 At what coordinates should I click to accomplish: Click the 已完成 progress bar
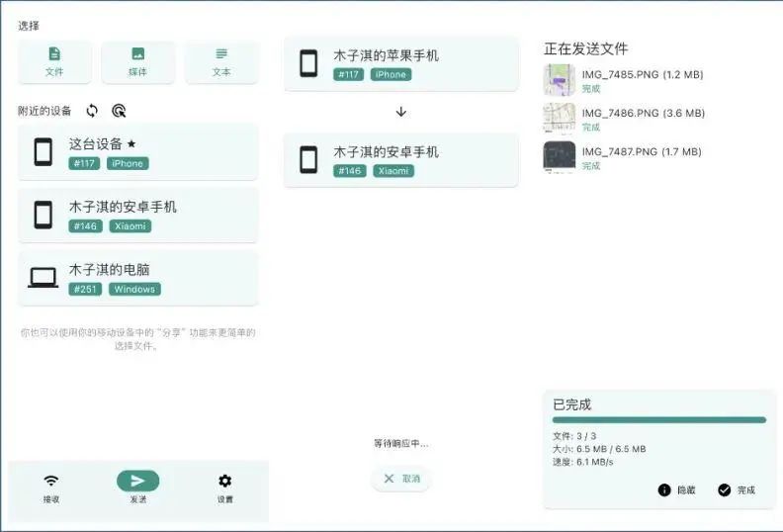click(x=659, y=420)
